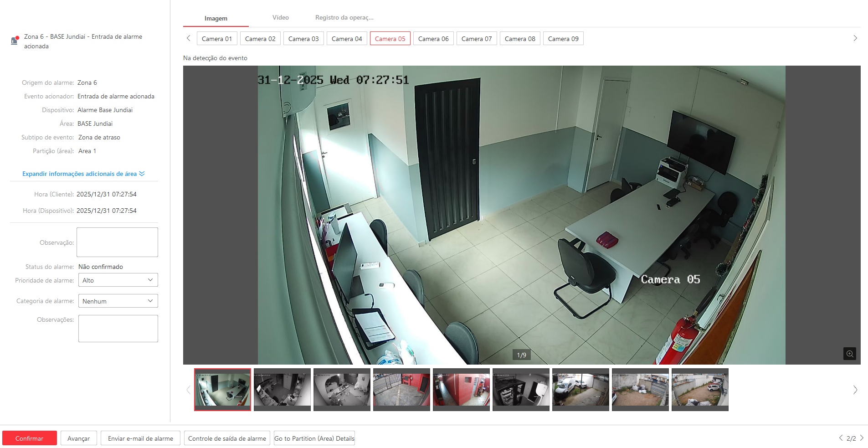
Task: Click previous thumbnails arrow
Action: [188, 390]
